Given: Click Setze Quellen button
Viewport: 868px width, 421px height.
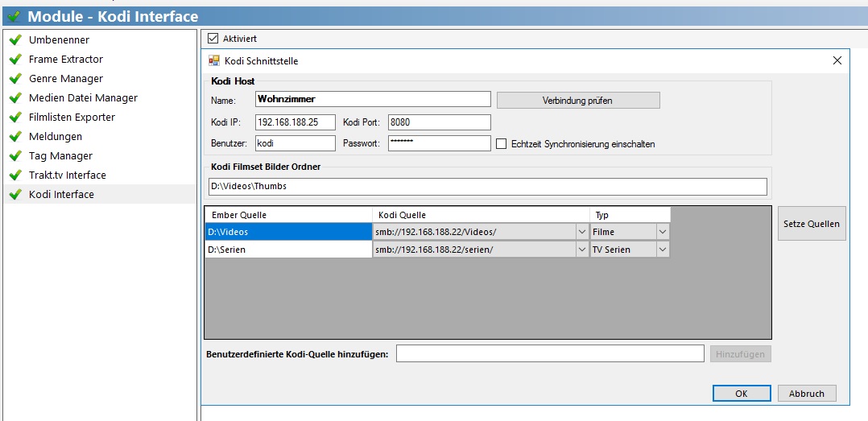Looking at the screenshot, I should click(x=812, y=224).
